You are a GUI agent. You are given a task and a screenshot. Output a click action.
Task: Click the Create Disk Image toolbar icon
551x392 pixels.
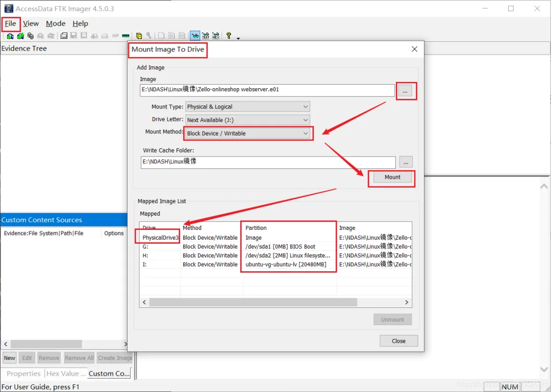64,36
